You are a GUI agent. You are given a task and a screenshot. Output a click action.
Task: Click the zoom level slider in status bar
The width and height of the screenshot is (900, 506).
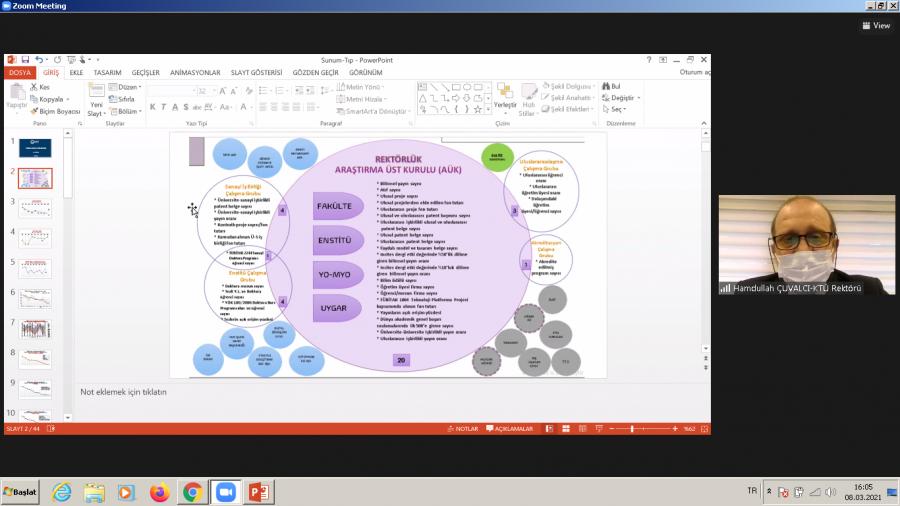(x=631, y=429)
